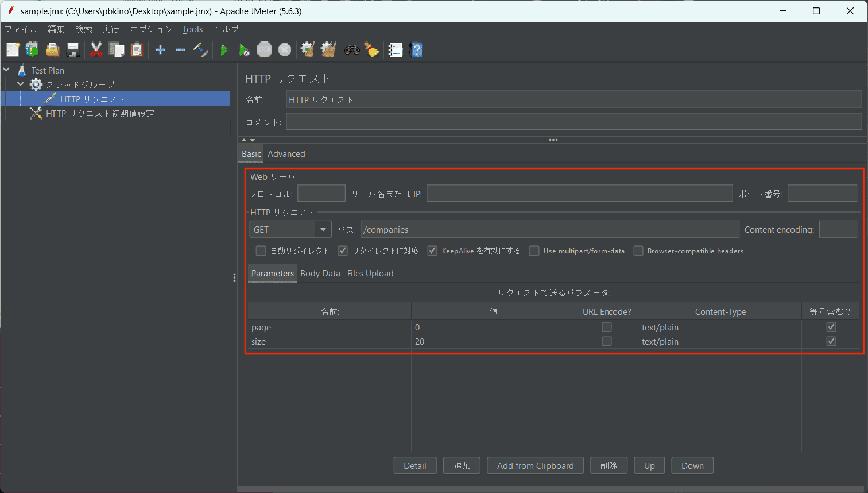Click the Cut scissors icon
The image size is (868, 493).
[96, 50]
